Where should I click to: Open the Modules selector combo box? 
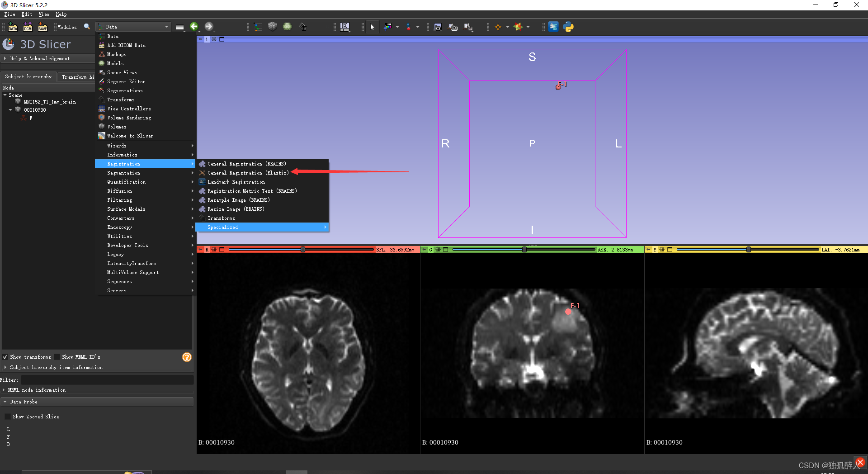134,27
